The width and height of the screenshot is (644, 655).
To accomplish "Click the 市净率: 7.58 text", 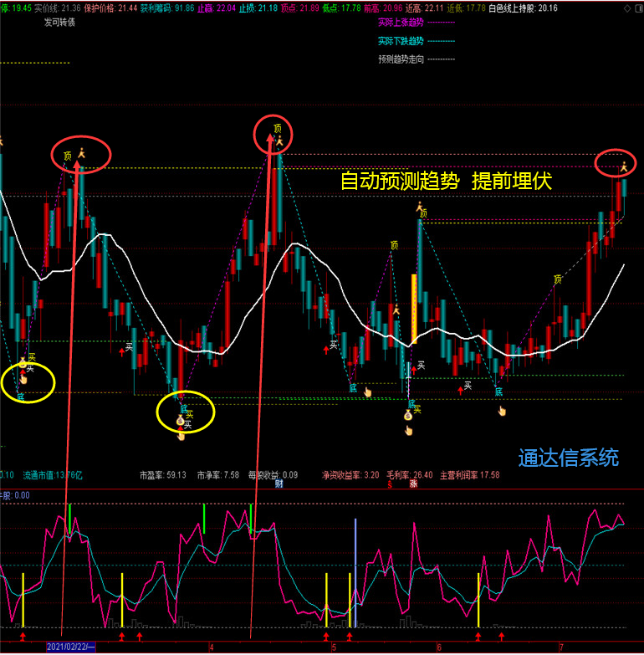I will pos(218,475).
